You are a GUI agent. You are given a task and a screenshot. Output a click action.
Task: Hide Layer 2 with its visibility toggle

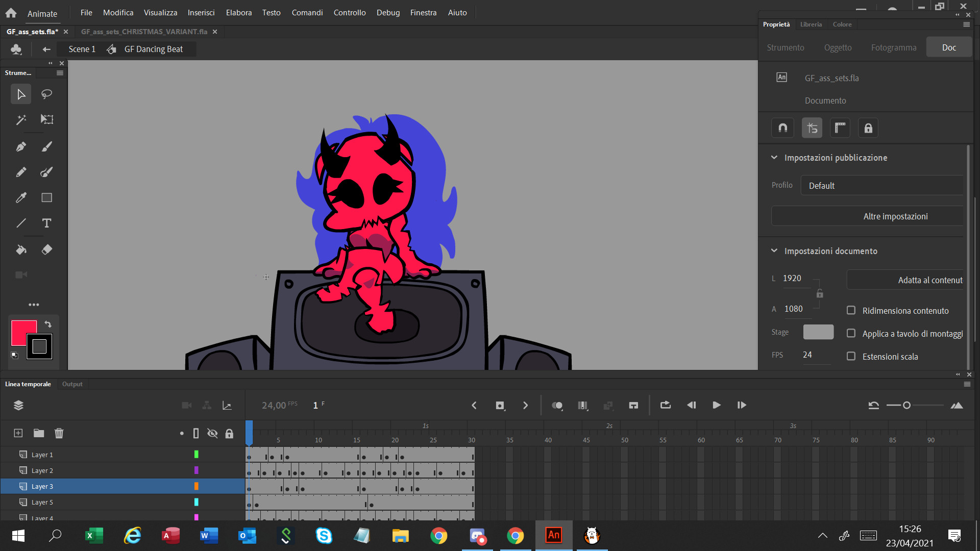[x=212, y=470]
